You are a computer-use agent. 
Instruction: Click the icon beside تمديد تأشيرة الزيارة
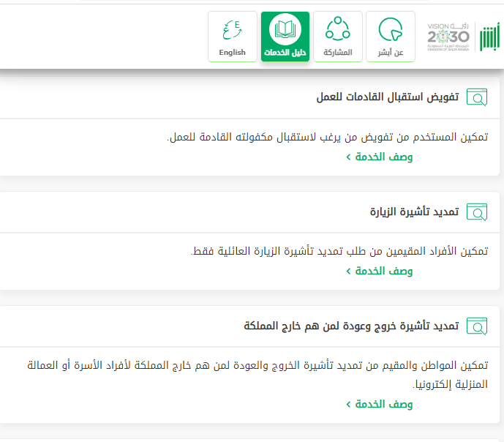coord(476,212)
